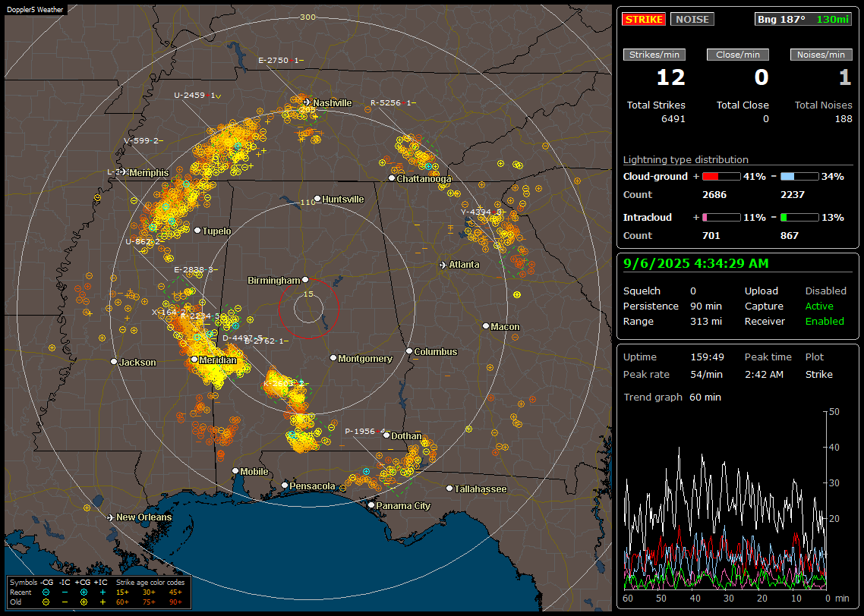Image resolution: width=864 pixels, height=616 pixels.
Task: Click the strike symbols legend box
Action: click(99, 592)
